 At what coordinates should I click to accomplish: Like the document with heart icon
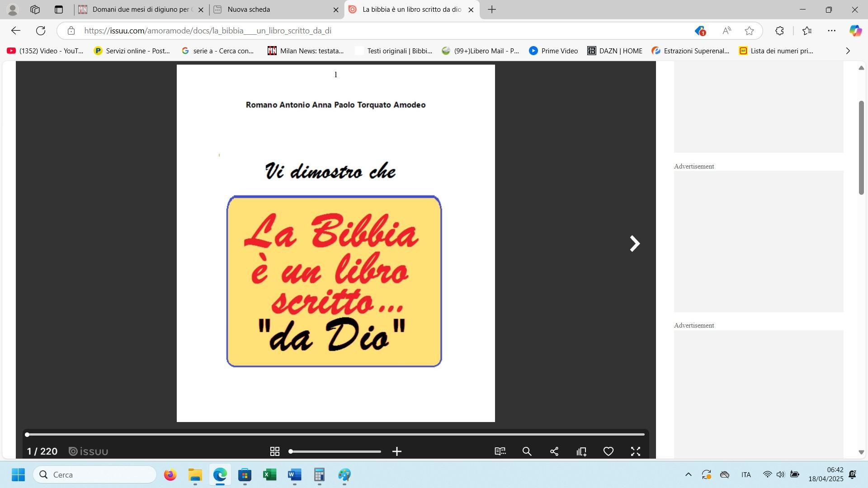pyautogui.click(x=609, y=451)
